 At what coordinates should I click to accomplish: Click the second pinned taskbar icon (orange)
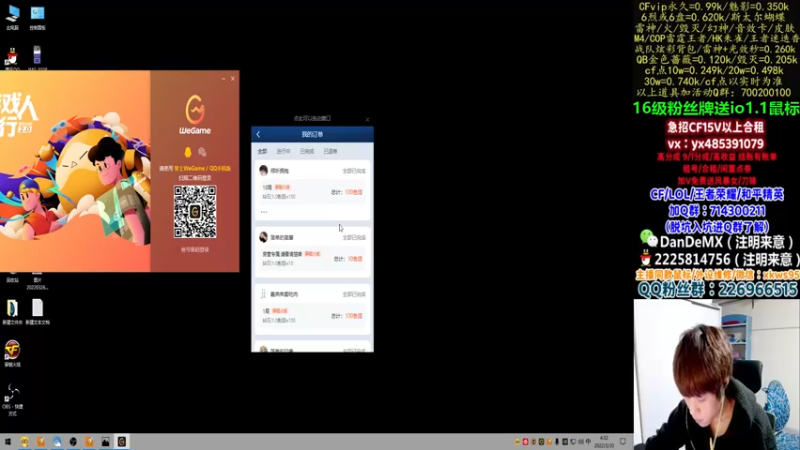[41, 442]
